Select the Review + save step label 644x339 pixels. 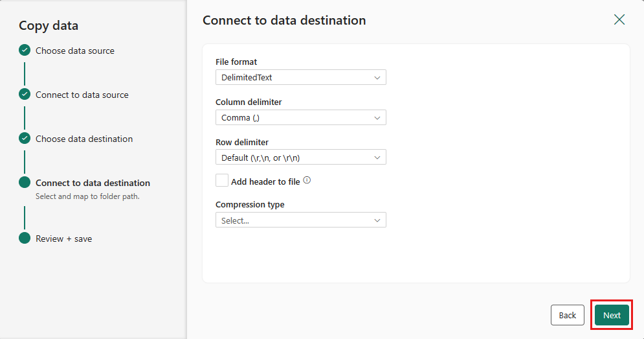[x=64, y=239]
